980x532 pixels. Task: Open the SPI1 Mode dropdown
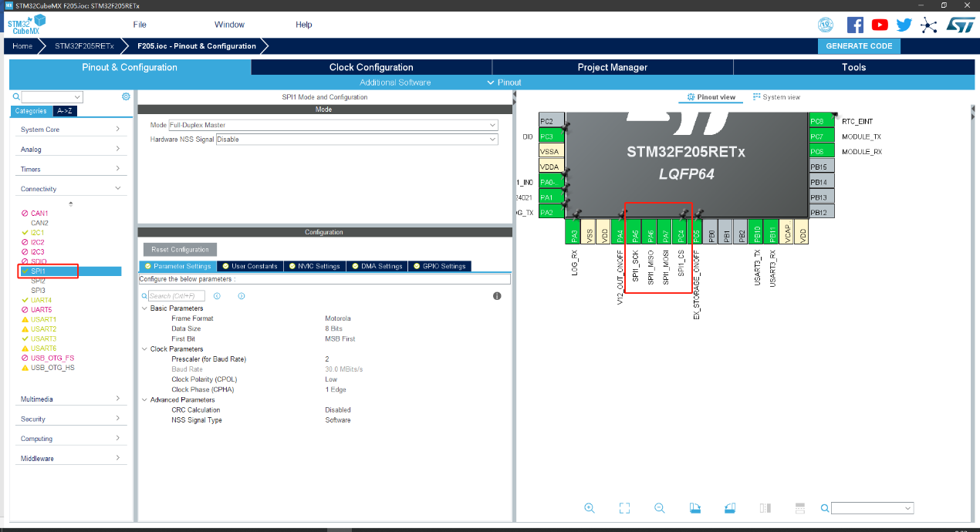[x=492, y=125]
